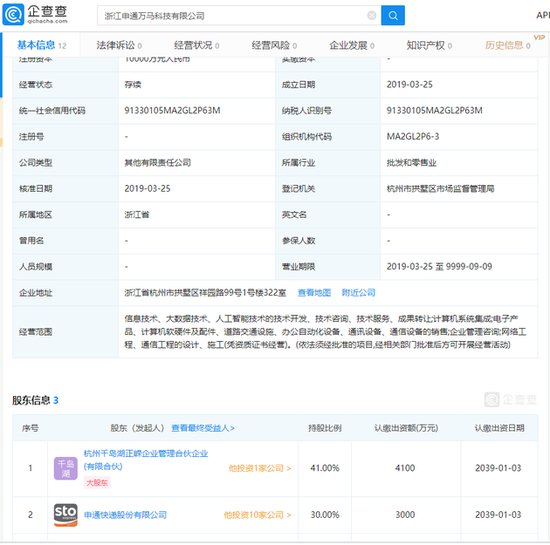Open the 企业发展 tab
This screenshot has width=550, height=545.
(351, 45)
